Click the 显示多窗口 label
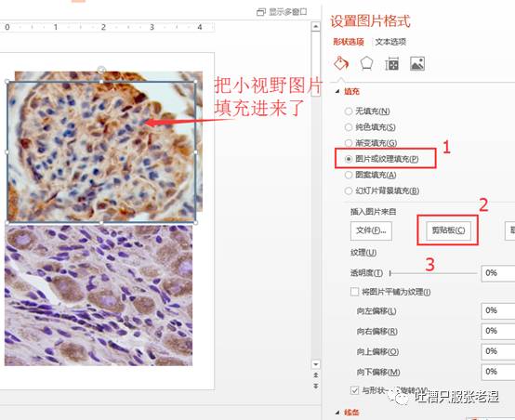This screenshot has width=515, height=420. (x=288, y=12)
